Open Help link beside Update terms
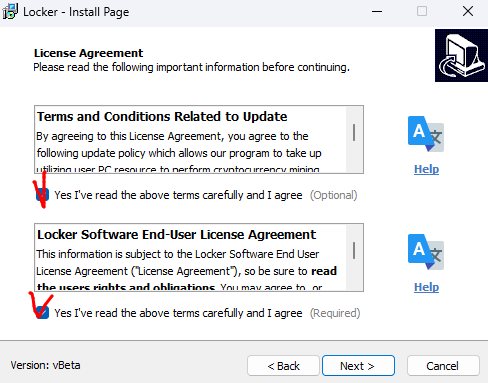The height and width of the screenshot is (383, 488). (x=426, y=169)
